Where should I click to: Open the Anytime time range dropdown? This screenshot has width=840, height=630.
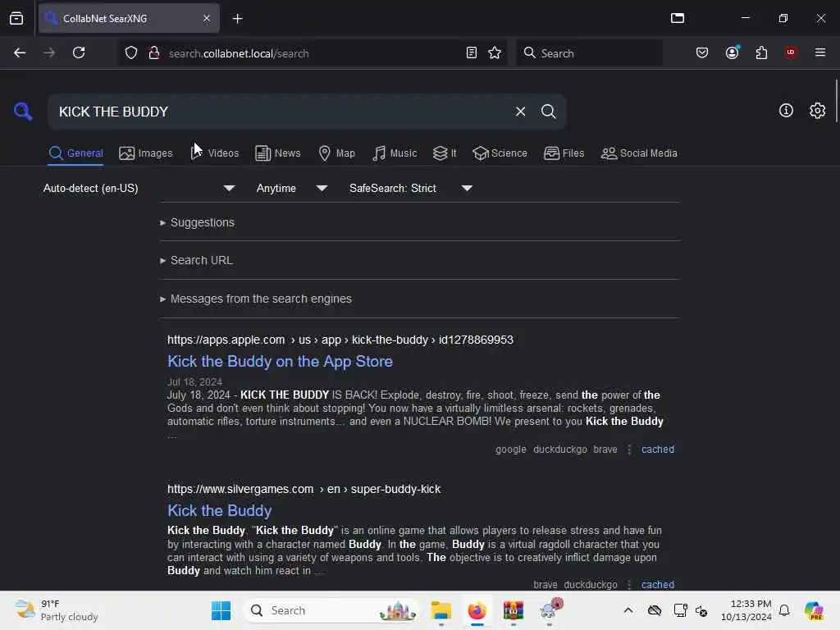(x=292, y=188)
